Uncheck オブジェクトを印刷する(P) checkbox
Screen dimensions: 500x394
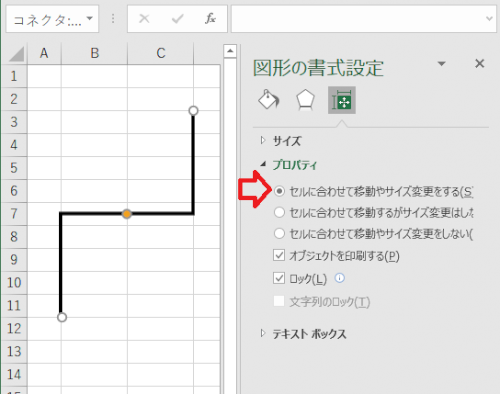coord(279,256)
